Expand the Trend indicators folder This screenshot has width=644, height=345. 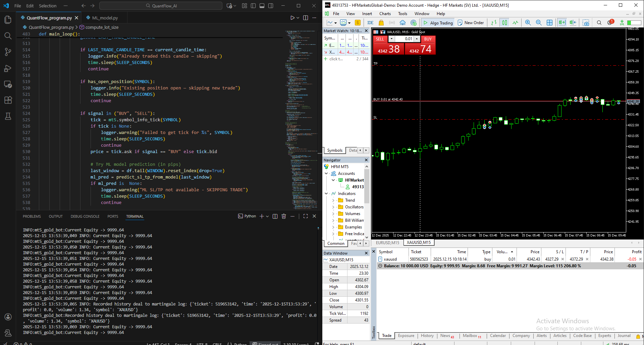[x=333, y=200]
